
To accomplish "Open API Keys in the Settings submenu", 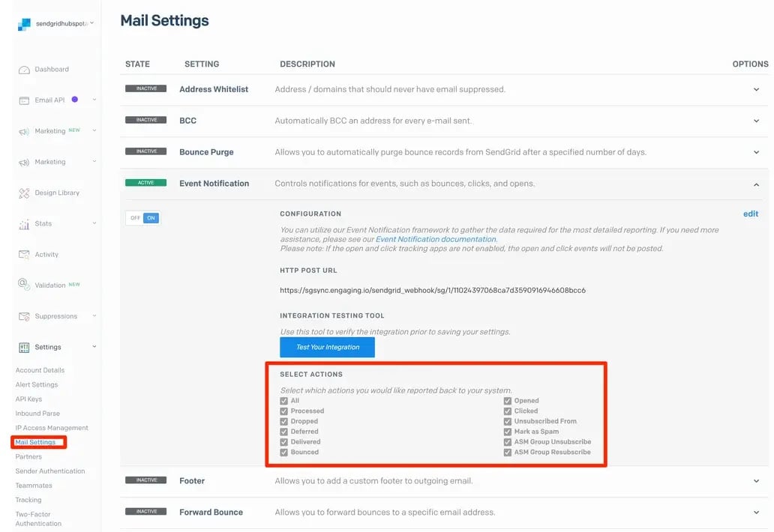I will [x=28, y=399].
